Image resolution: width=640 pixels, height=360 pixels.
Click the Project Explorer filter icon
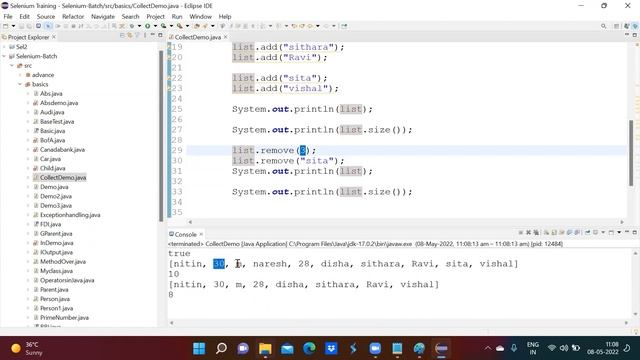point(138,36)
